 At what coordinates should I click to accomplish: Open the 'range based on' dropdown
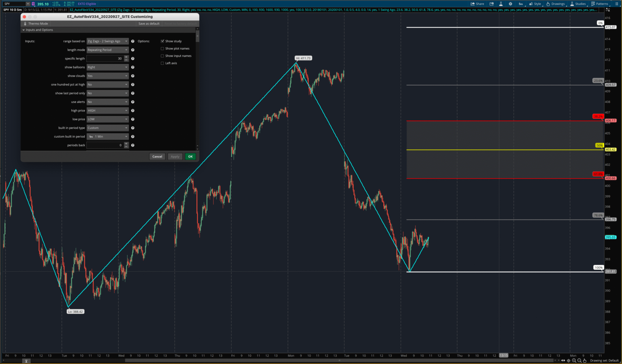tap(107, 41)
